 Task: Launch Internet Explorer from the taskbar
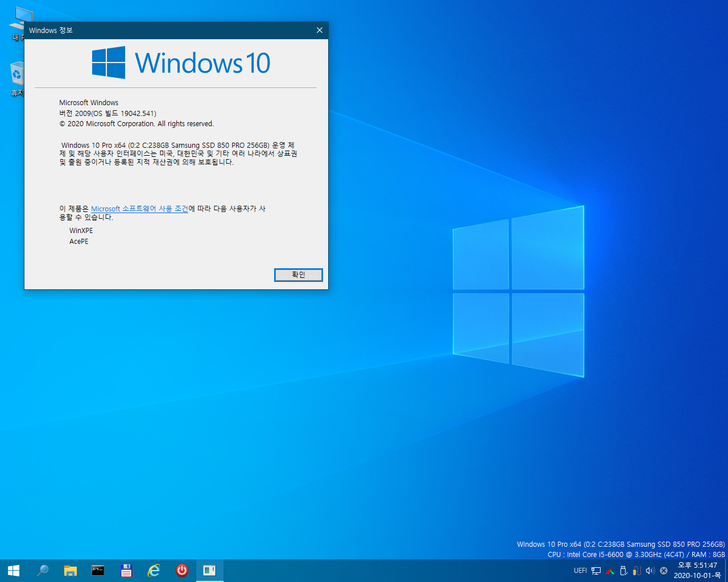click(154, 571)
